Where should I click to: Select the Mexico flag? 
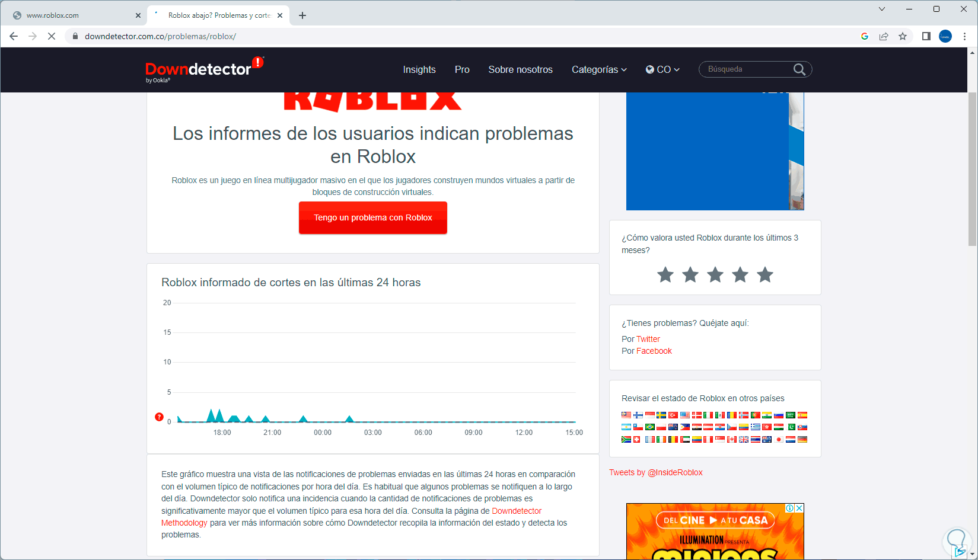tap(720, 415)
